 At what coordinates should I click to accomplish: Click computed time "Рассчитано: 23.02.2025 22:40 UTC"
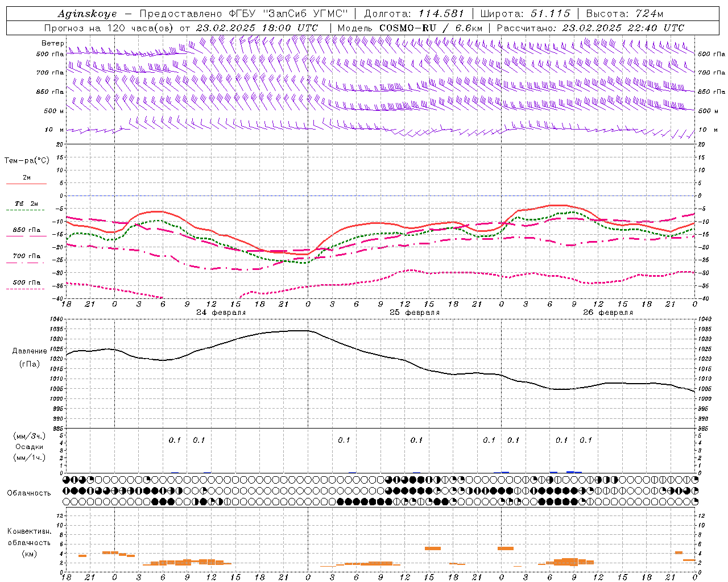click(590, 28)
